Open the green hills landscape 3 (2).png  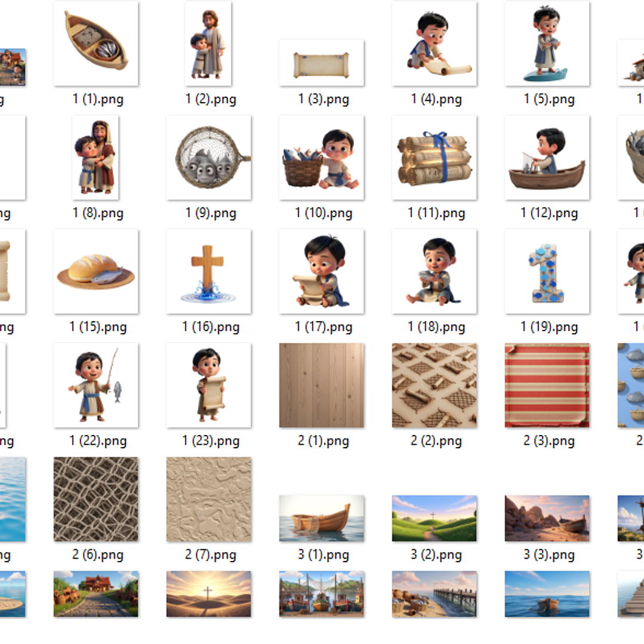click(x=434, y=518)
